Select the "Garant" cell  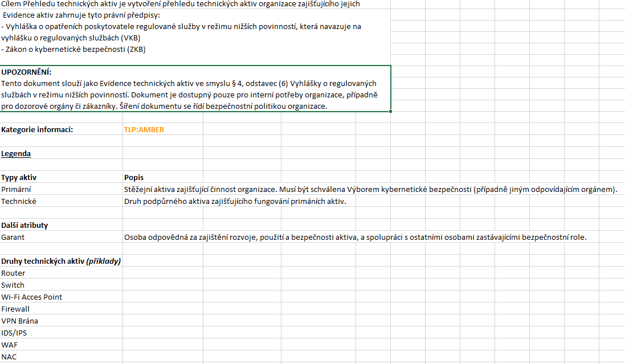[13, 238]
